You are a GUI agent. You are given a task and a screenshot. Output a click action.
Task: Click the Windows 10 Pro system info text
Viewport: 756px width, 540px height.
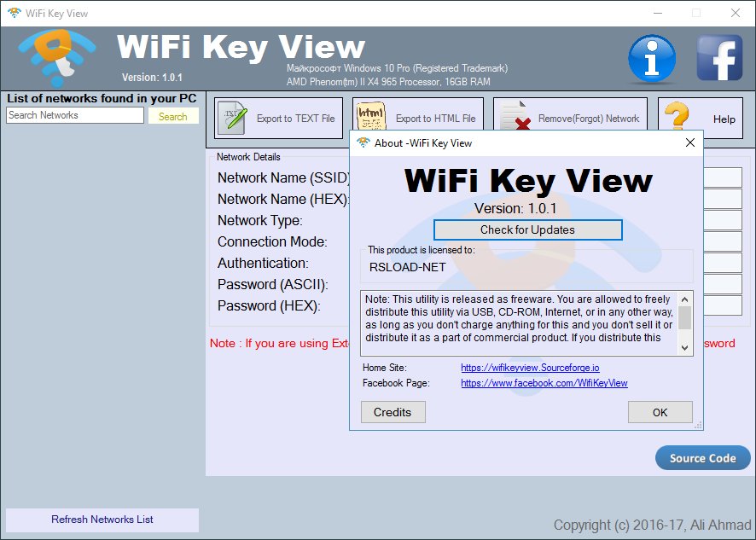[397, 68]
